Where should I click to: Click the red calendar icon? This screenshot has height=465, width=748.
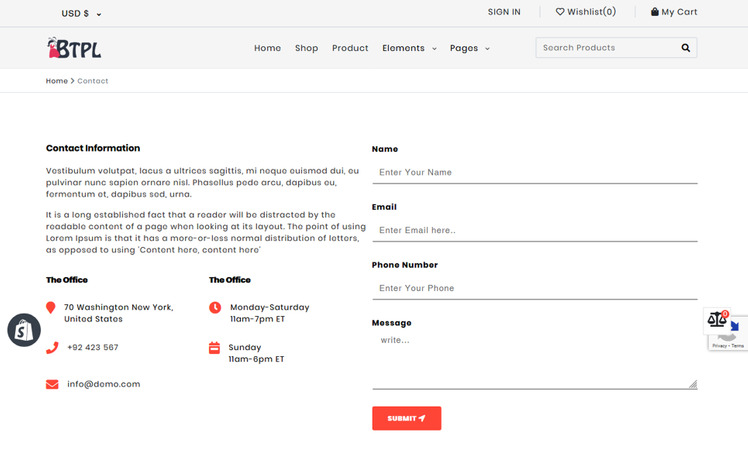(215, 348)
